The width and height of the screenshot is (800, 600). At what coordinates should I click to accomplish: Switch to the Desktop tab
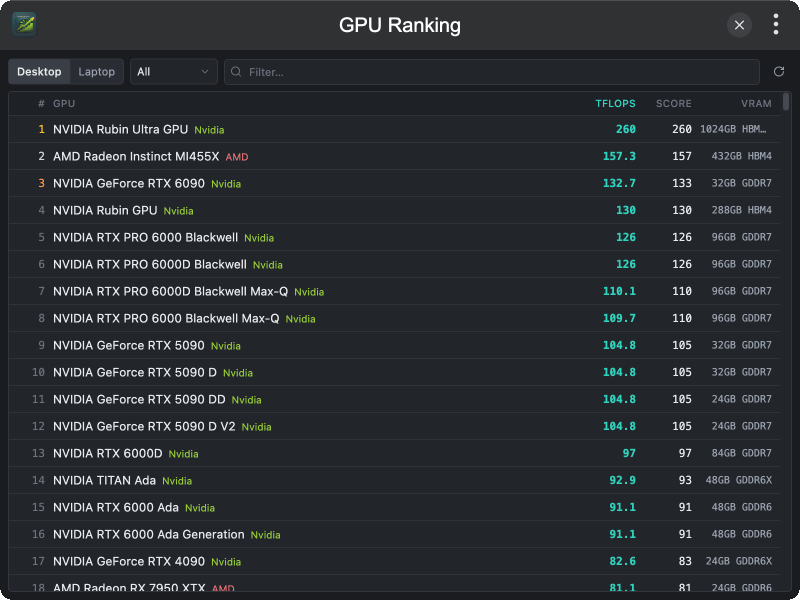pos(39,71)
